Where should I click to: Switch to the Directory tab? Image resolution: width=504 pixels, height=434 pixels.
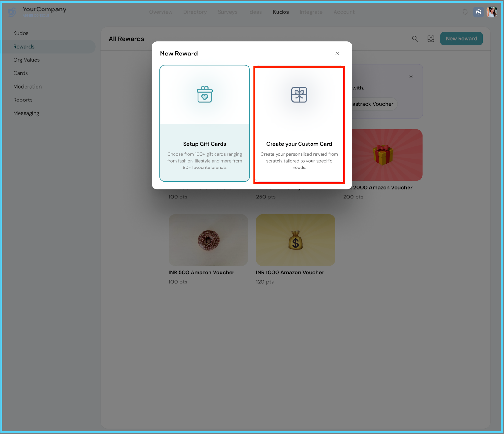click(x=195, y=12)
